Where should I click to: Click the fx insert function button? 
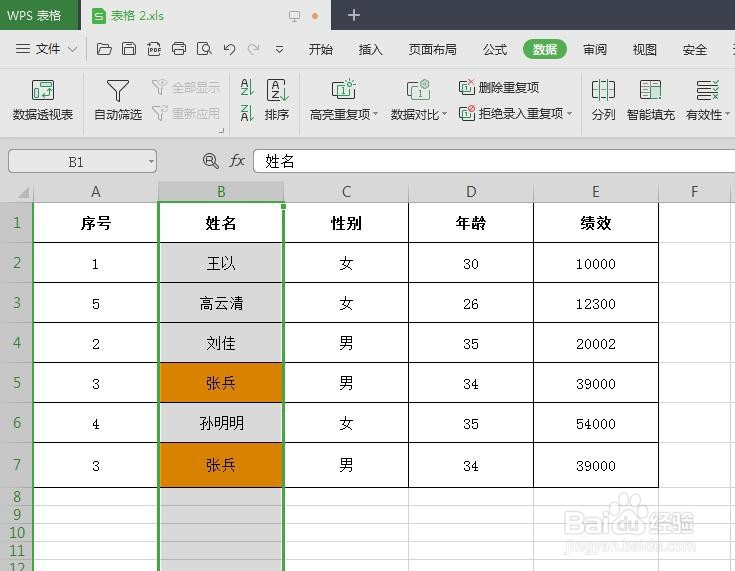tap(237, 161)
